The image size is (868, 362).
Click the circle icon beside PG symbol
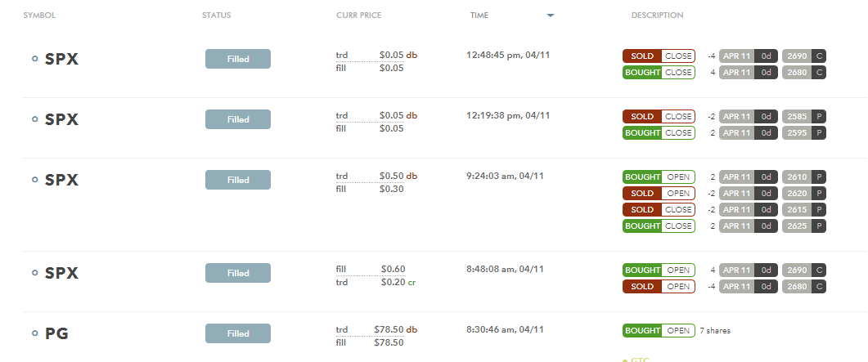(35, 333)
